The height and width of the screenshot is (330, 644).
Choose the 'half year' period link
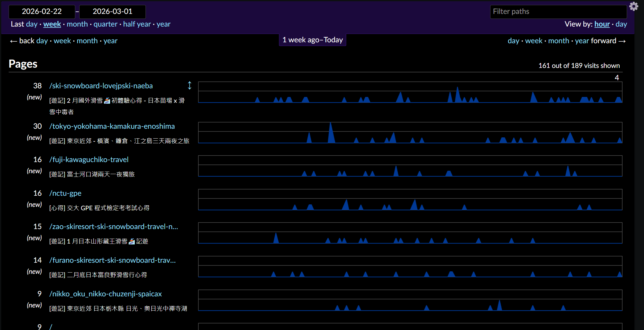click(x=137, y=24)
